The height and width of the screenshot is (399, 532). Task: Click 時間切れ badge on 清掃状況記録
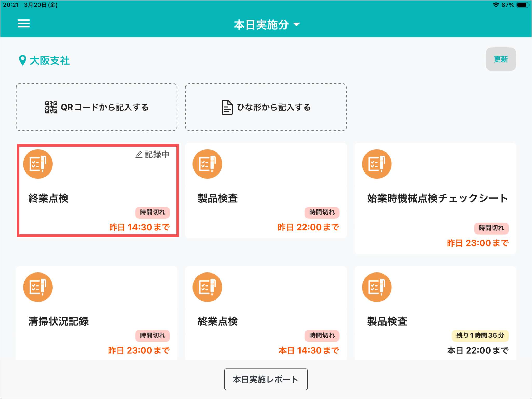[152, 335]
